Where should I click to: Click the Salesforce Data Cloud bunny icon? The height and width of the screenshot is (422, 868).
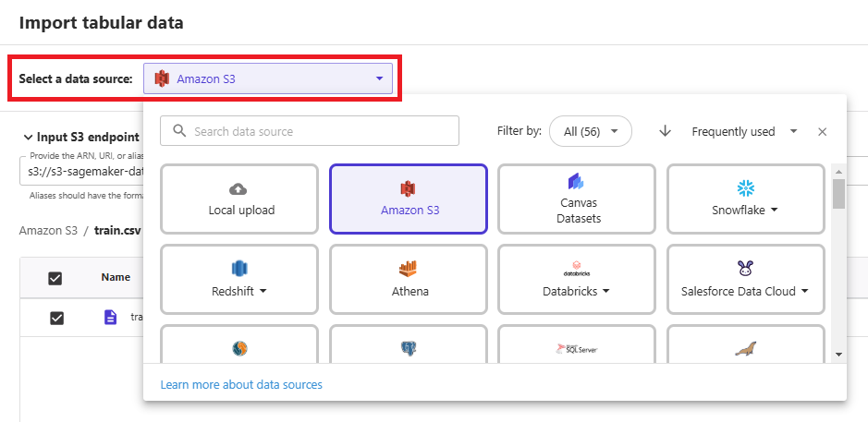pyautogui.click(x=746, y=269)
